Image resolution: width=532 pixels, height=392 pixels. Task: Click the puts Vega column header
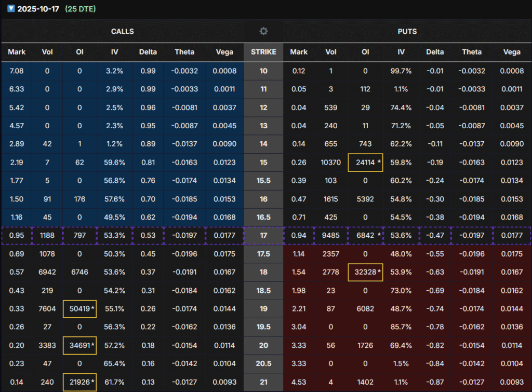coord(512,52)
